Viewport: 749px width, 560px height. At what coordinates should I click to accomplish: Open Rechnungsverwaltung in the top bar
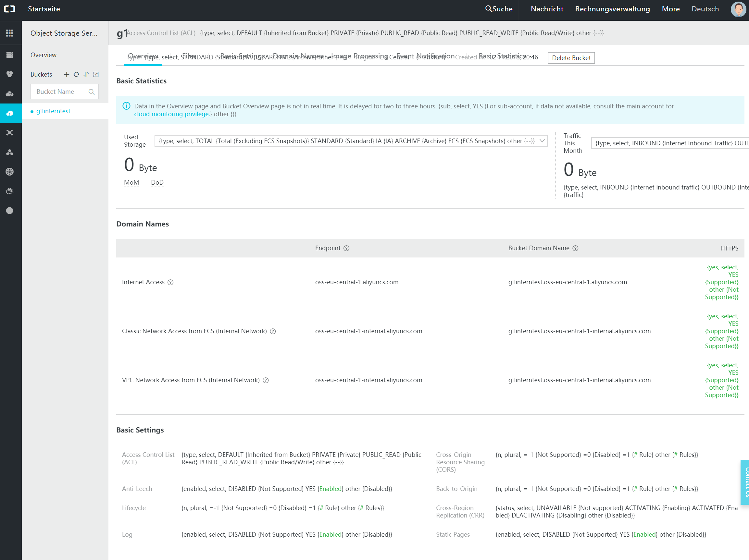click(612, 9)
